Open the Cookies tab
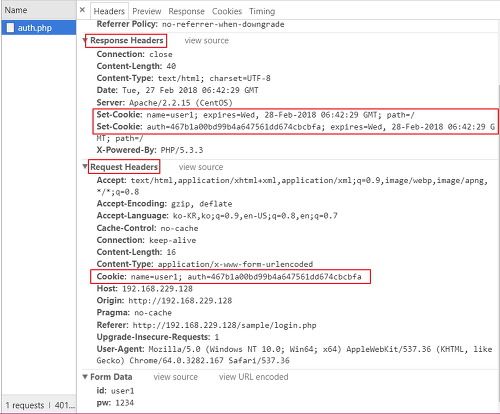Image resolution: width=500 pixels, height=414 pixels. (x=227, y=11)
